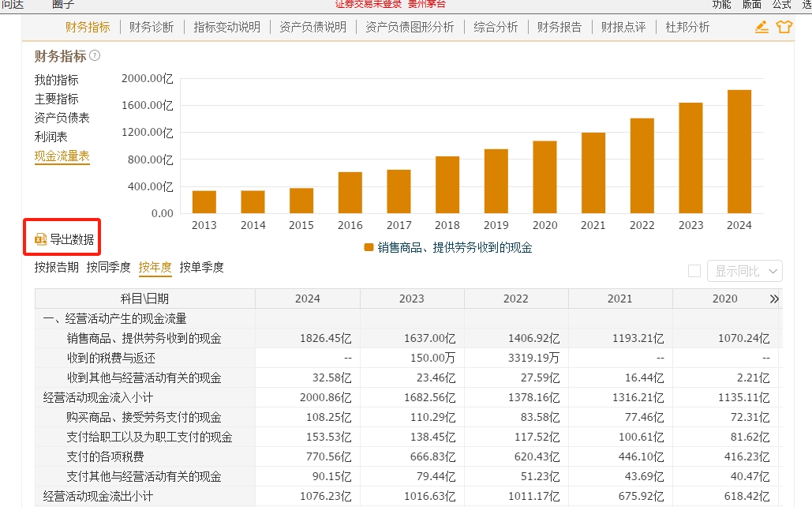Select 利润表 in the indicator list
The width and height of the screenshot is (812, 507).
click(51, 137)
